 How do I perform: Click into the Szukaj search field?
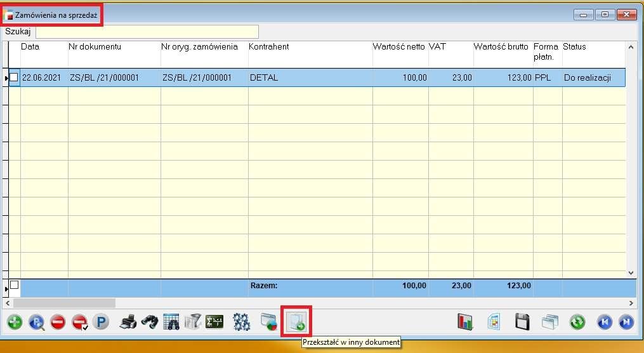pyautogui.click(x=147, y=32)
